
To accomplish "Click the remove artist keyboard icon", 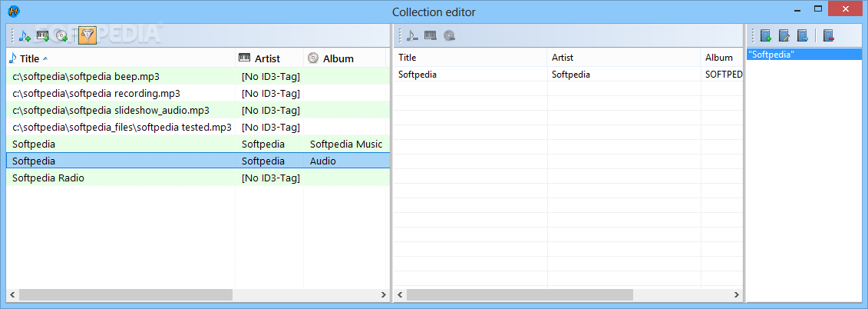I will click(x=431, y=36).
